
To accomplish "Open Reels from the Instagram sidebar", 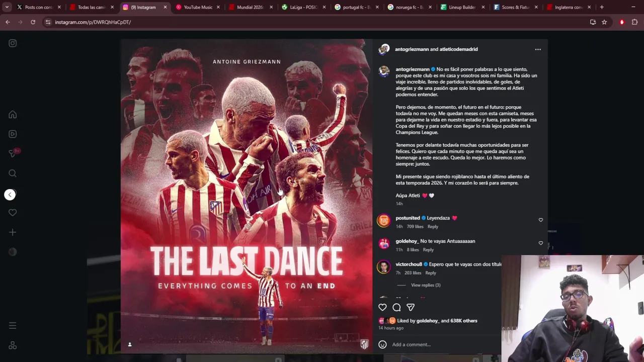I will [x=13, y=134].
